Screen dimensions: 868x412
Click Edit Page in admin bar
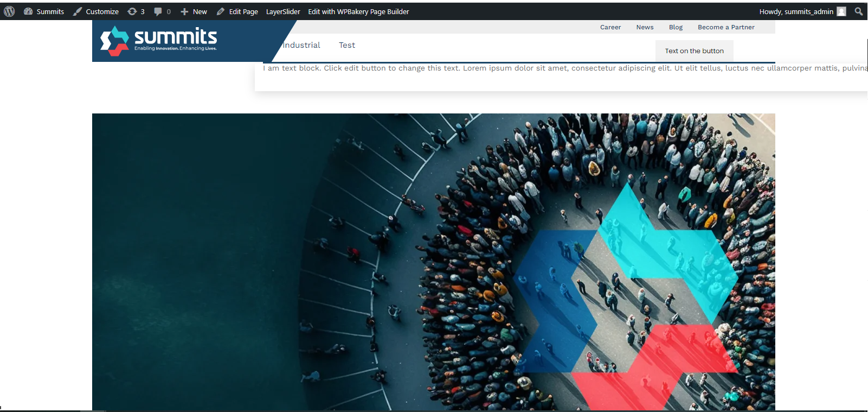click(237, 11)
